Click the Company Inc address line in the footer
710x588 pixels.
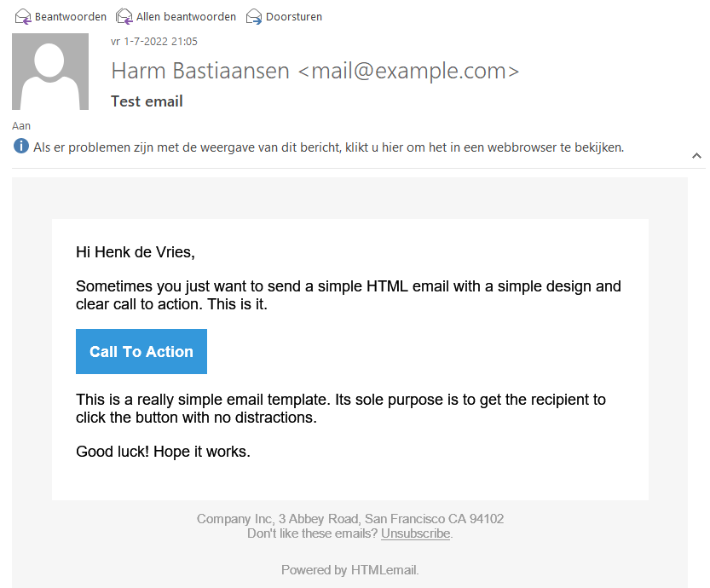349,519
